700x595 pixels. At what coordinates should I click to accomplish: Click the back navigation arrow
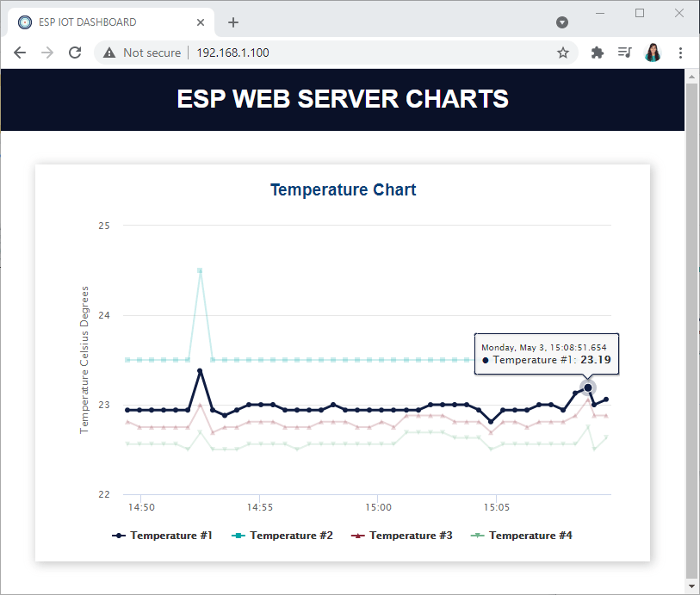pyautogui.click(x=19, y=52)
